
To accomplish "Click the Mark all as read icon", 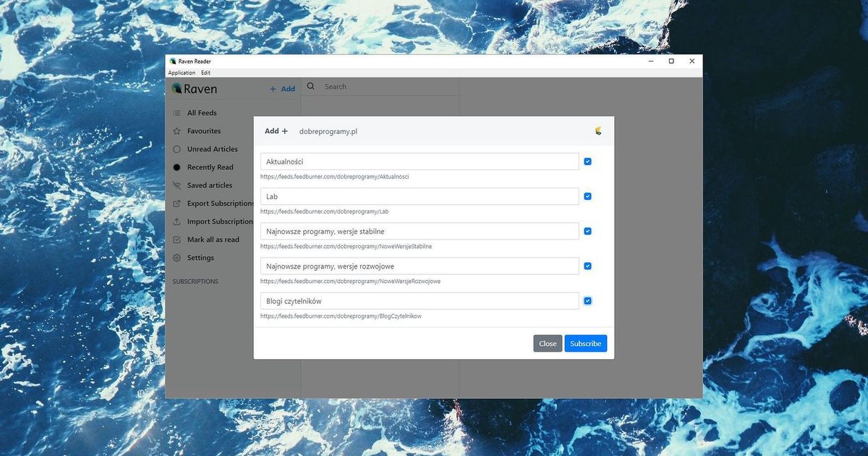I will (x=176, y=240).
